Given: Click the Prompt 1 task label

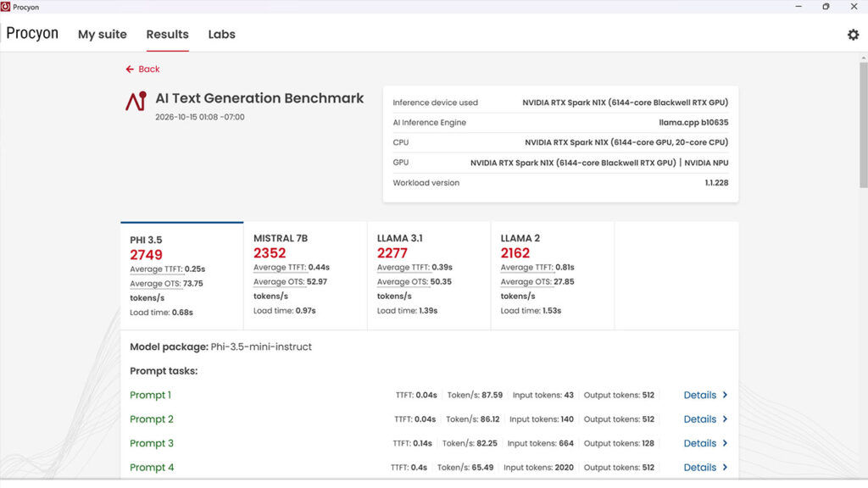Looking at the screenshot, I should pyautogui.click(x=151, y=395).
